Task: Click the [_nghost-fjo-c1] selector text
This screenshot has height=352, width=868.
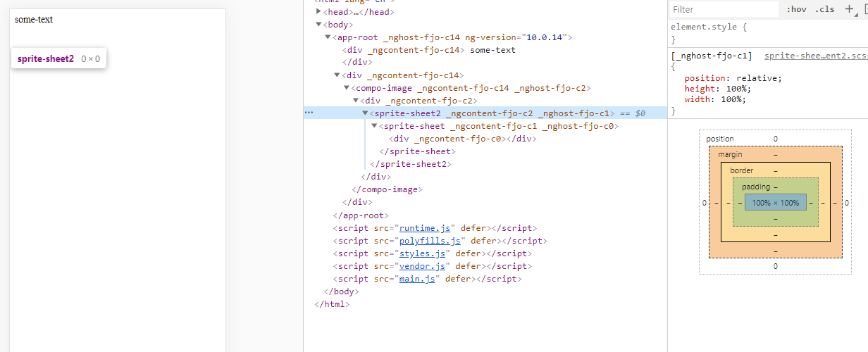Action: [712, 56]
